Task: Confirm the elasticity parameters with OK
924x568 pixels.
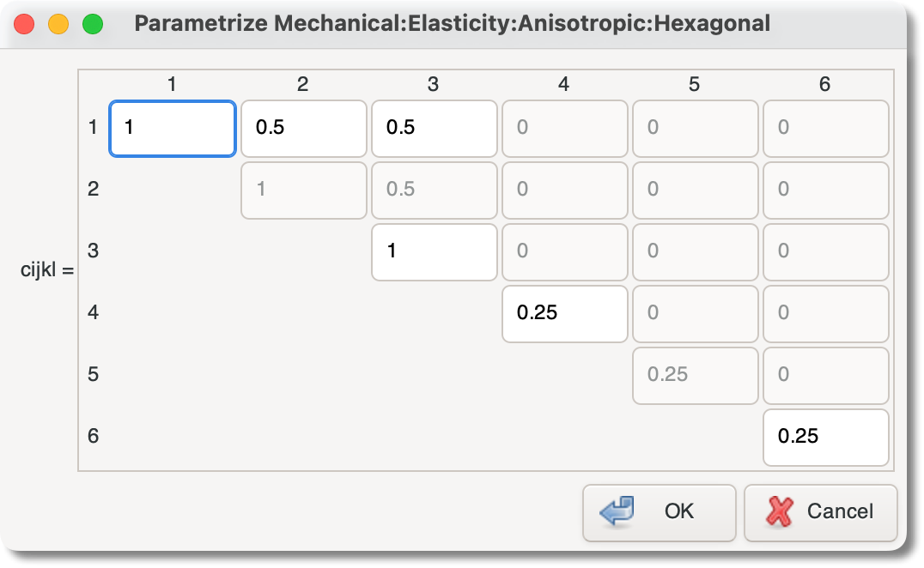Action: point(660,512)
